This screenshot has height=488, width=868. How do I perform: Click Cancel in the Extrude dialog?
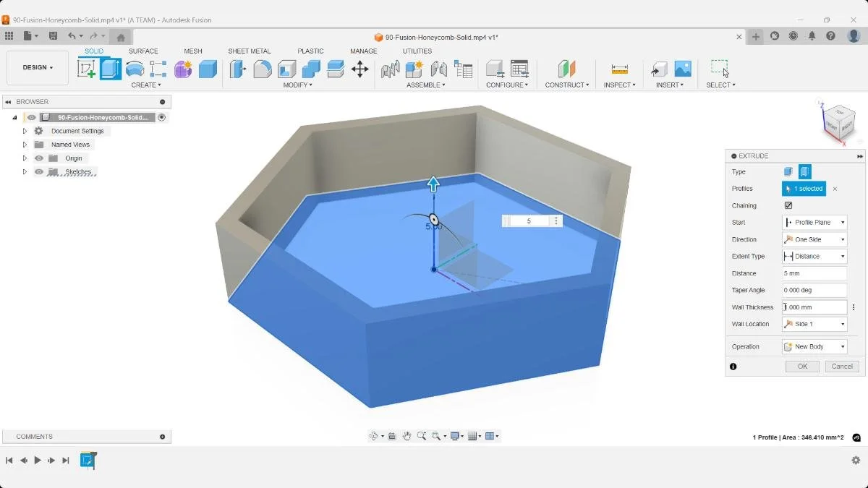(x=842, y=367)
